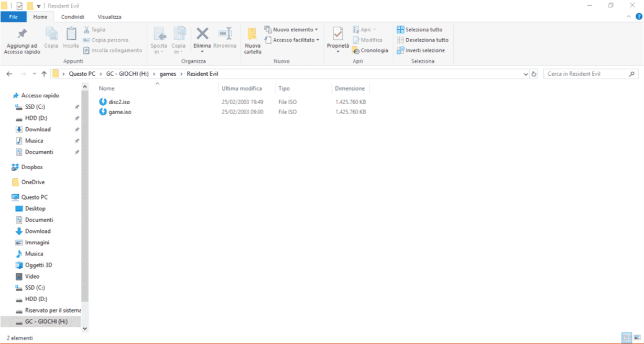Screen dimensions: 644x344
Task: Click the Copia in icon
Action: (179, 34)
